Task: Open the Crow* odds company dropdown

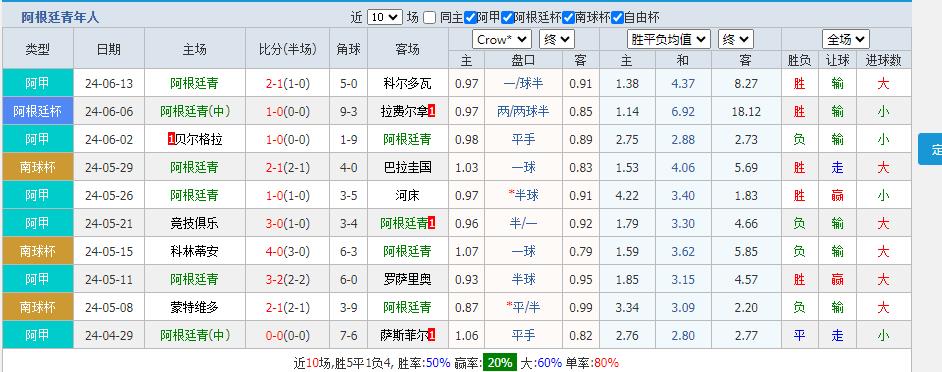Action: click(x=502, y=40)
